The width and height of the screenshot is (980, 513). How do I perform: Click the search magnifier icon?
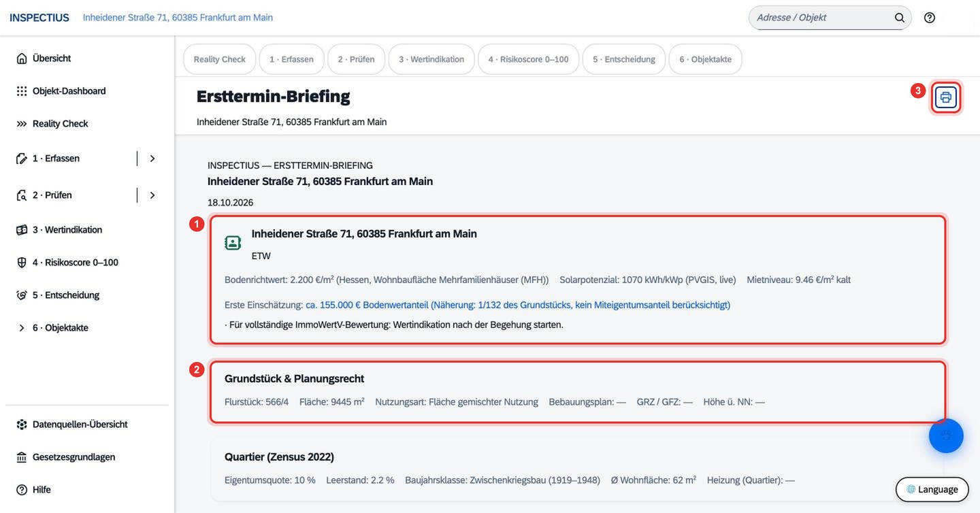[900, 18]
